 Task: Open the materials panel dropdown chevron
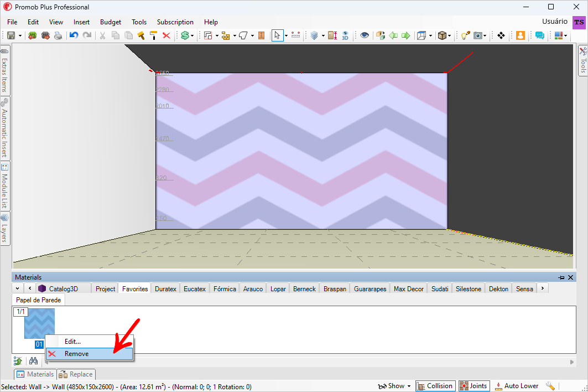coord(17,288)
